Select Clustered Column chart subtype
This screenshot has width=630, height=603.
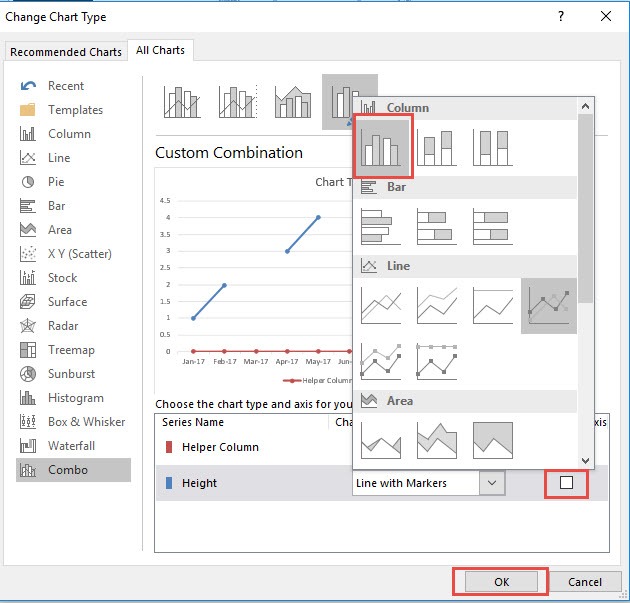pyautogui.click(x=380, y=148)
